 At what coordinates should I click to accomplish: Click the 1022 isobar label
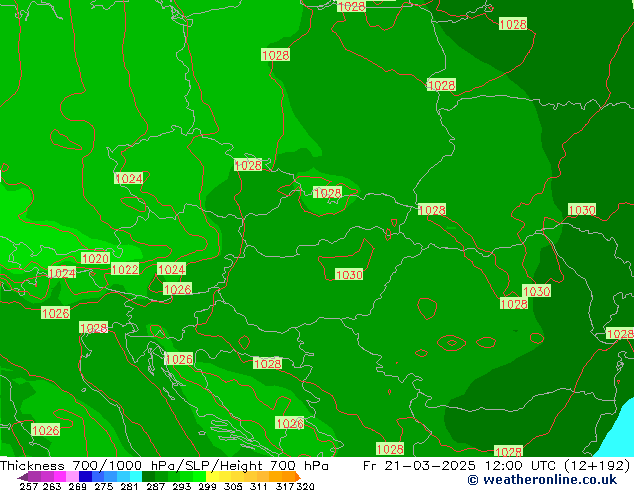pos(125,269)
